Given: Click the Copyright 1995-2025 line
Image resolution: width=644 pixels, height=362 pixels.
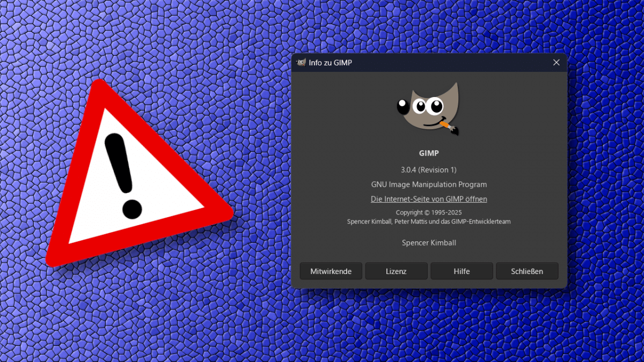Looking at the screenshot, I should (429, 212).
